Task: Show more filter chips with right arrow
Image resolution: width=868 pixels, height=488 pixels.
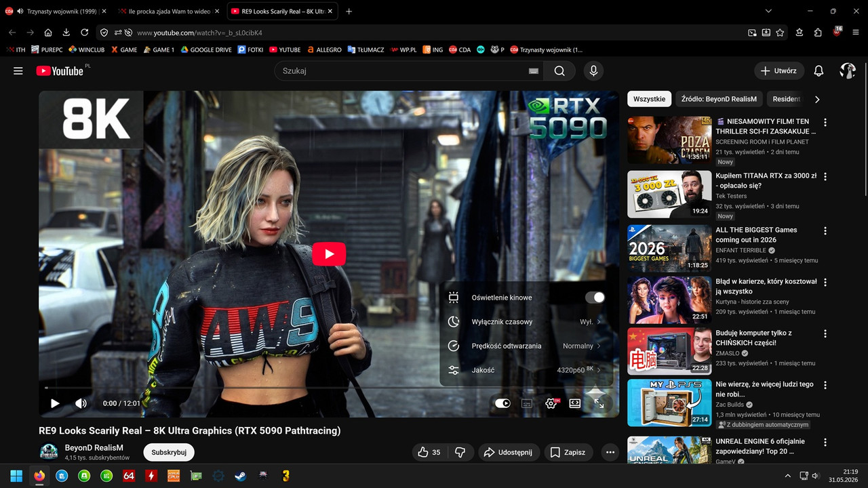Action: pyautogui.click(x=817, y=99)
